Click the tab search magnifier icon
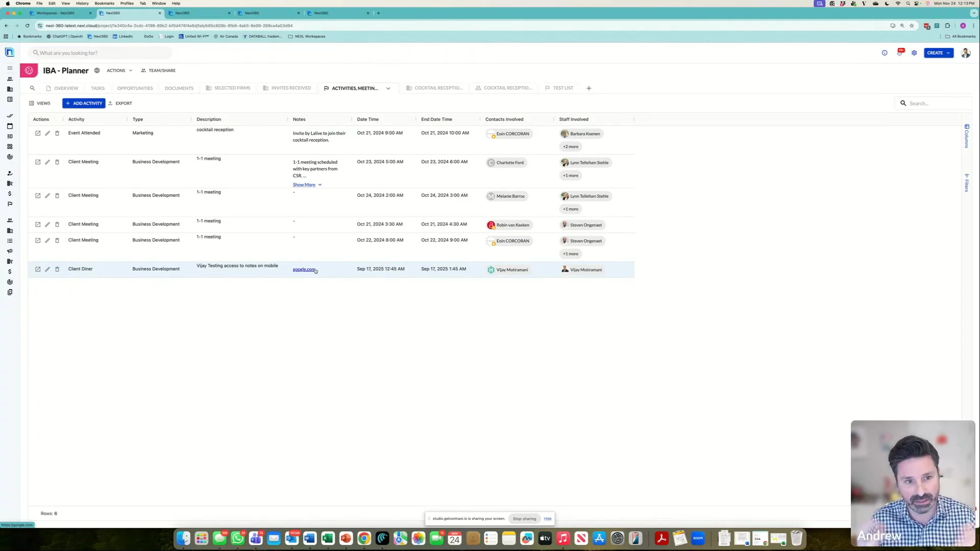 pyautogui.click(x=32, y=88)
